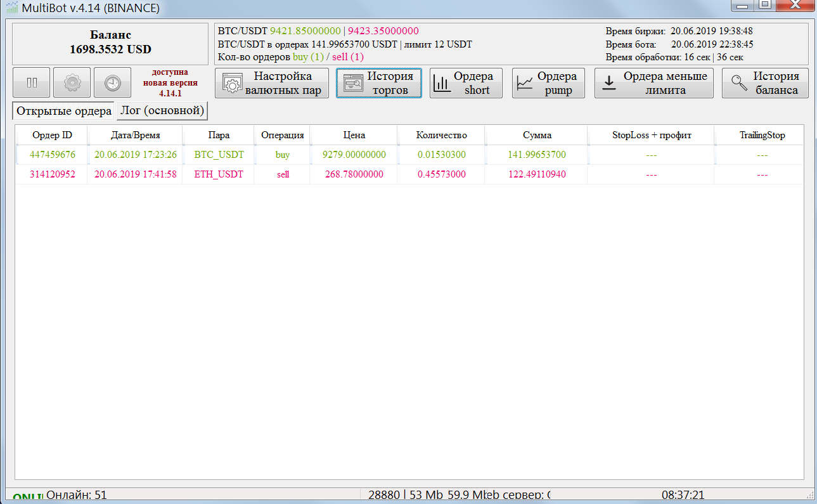Image resolution: width=817 pixels, height=504 pixels.
Task: Select BTC_USDT buy order row
Action: click(219, 155)
